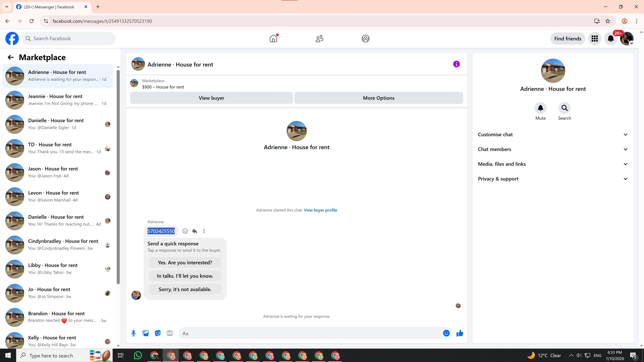Open Jeannie's House for rent conversation
The width and height of the screenshot is (644, 362).
coord(58,100)
